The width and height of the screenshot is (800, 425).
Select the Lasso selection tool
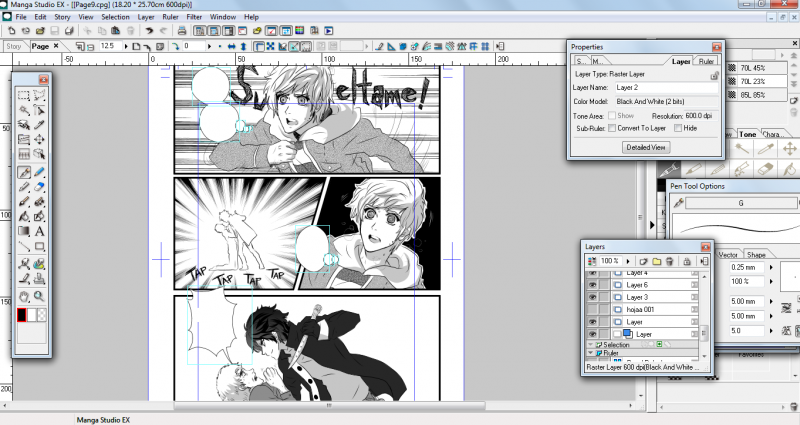39,95
